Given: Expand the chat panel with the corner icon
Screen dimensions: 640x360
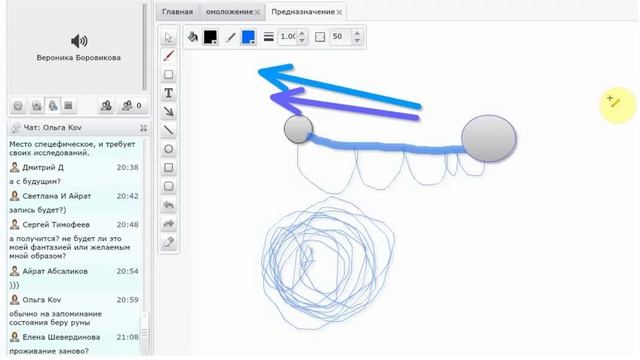Looking at the screenshot, I should tap(144, 128).
